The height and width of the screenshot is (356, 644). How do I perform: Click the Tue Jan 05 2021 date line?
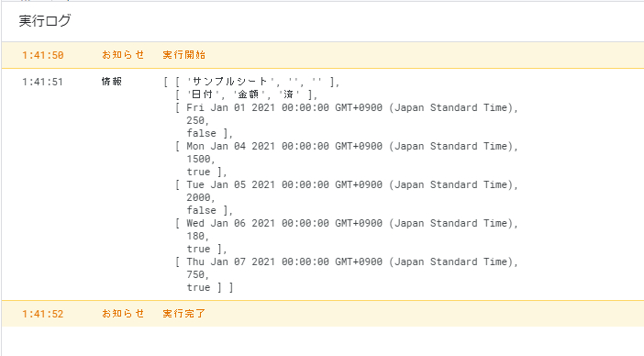(x=346, y=184)
